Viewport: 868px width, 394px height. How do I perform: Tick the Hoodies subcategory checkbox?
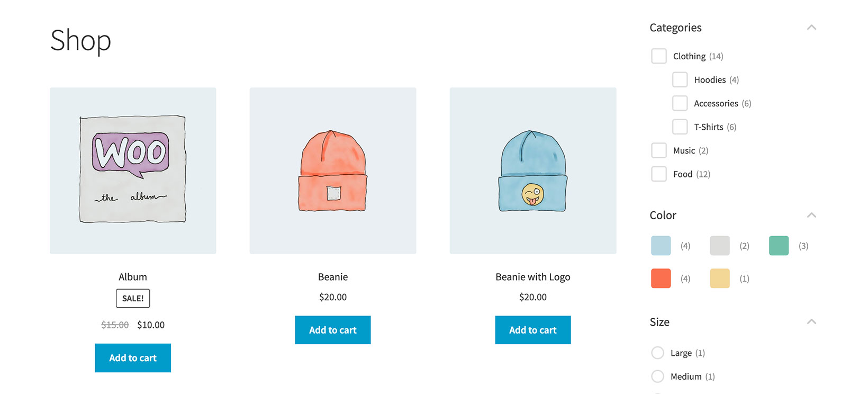680,79
